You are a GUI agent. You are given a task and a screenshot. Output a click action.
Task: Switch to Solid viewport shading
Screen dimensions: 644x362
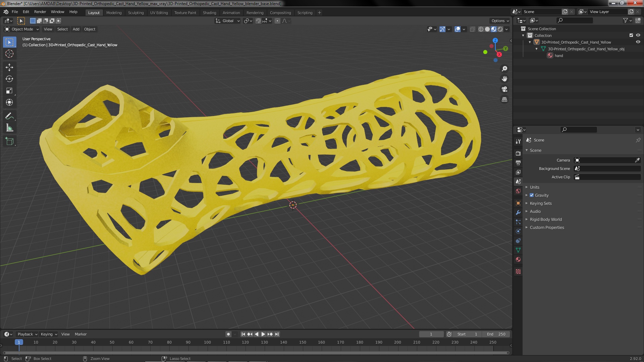pos(487,29)
